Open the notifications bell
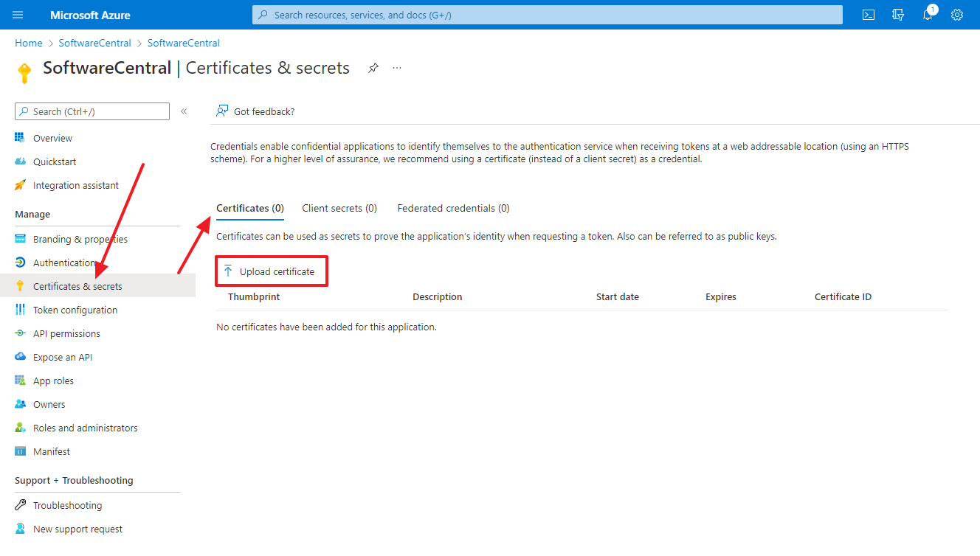 point(928,15)
